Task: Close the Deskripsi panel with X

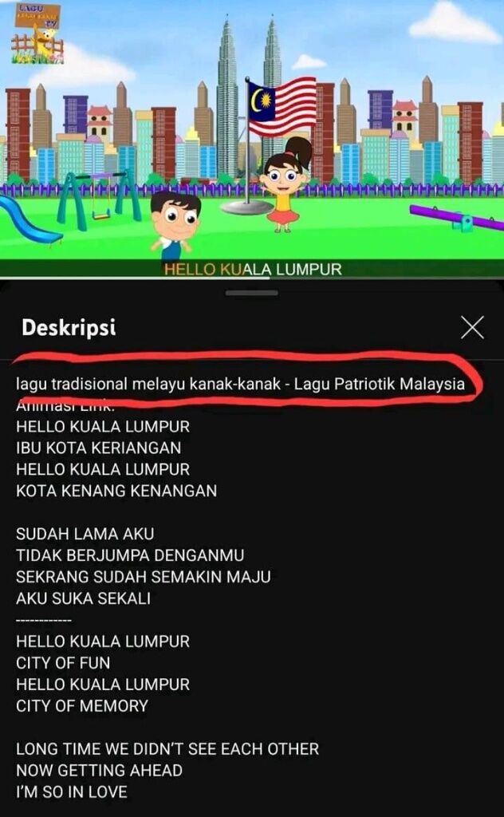Action: 472,327
